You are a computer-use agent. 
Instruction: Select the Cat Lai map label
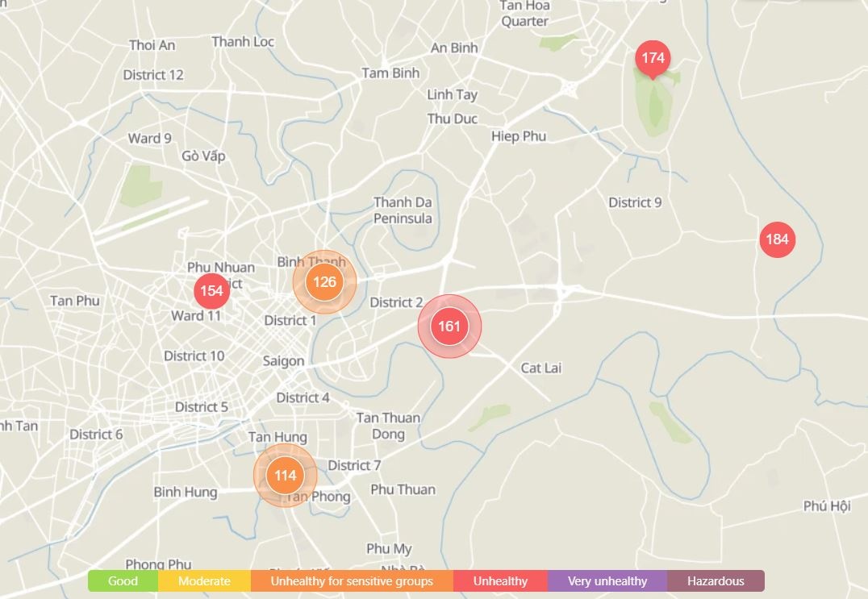pyautogui.click(x=541, y=368)
